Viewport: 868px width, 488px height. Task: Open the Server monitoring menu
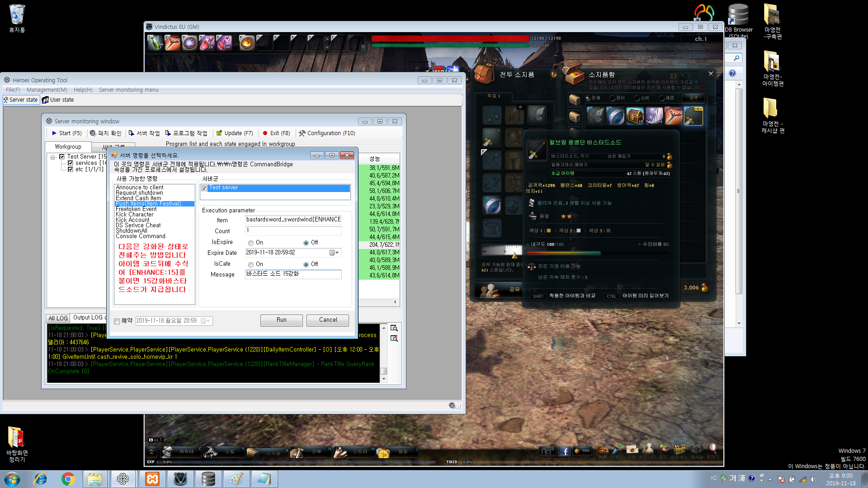[129, 90]
